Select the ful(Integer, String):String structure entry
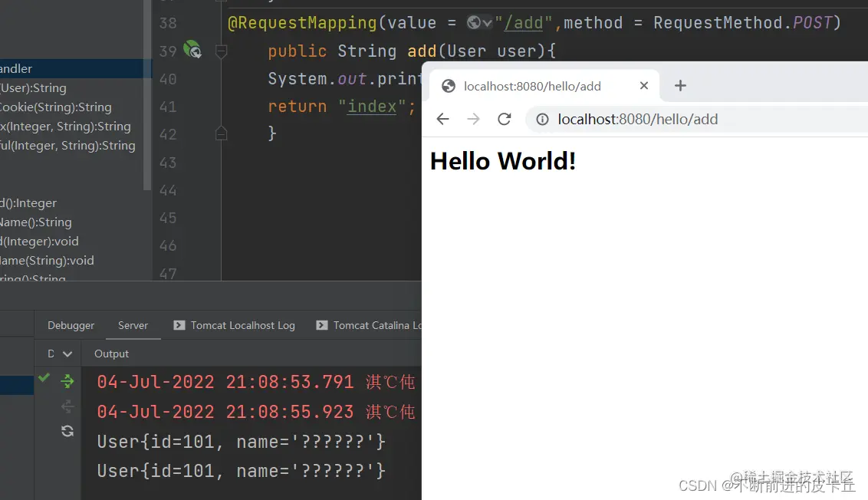This screenshot has height=500, width=868. coord(67,145)
